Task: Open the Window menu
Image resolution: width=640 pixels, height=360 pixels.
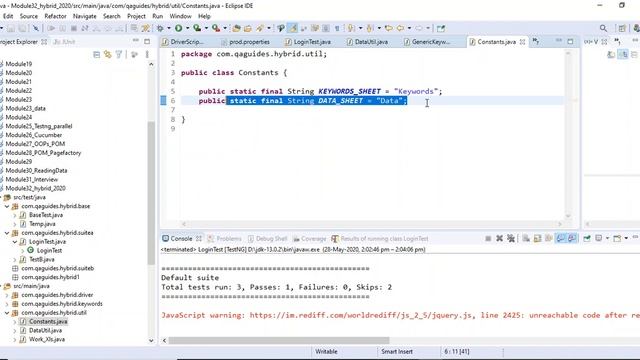Action: 180,16
